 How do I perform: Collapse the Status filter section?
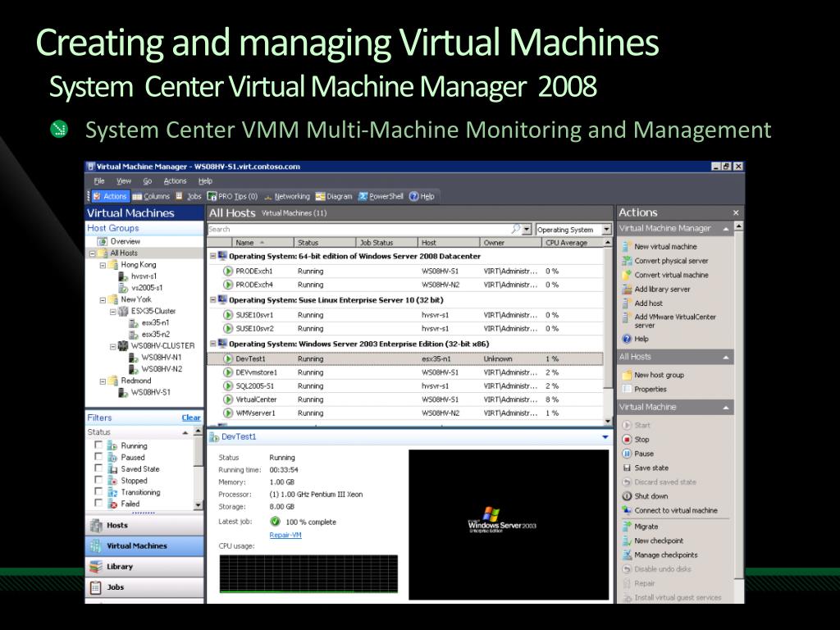click(185, 432)
